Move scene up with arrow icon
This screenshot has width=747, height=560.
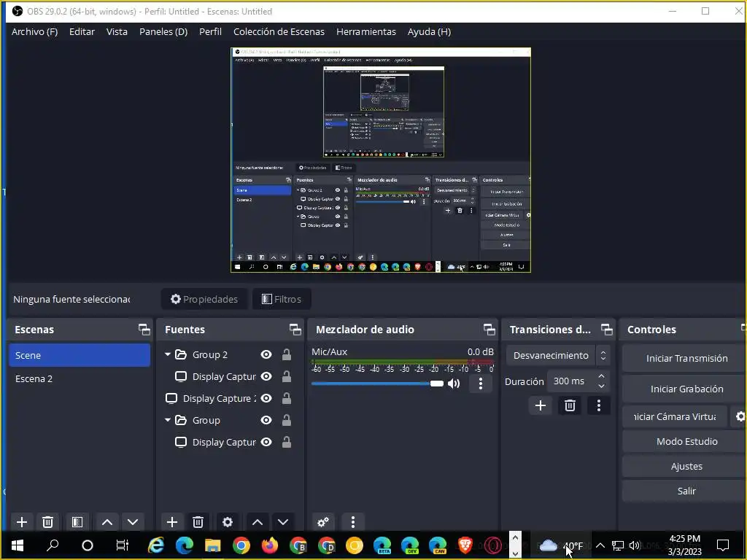[107, 522]
